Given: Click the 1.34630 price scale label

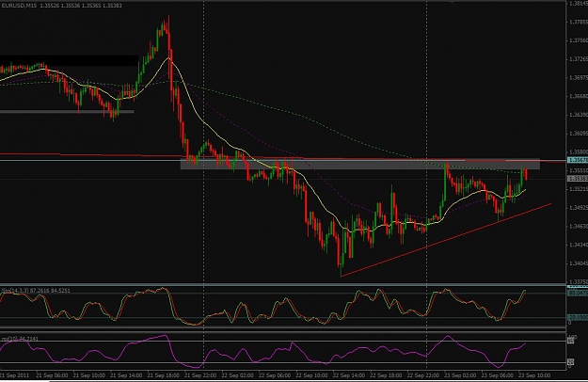Looking at the screenshot, I should (x=579, y=226).
